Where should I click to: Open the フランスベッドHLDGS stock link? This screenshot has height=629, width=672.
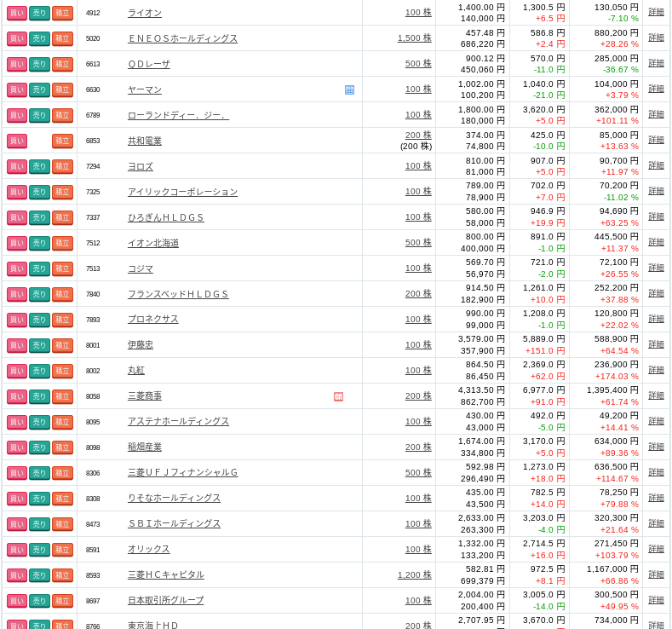178,295
